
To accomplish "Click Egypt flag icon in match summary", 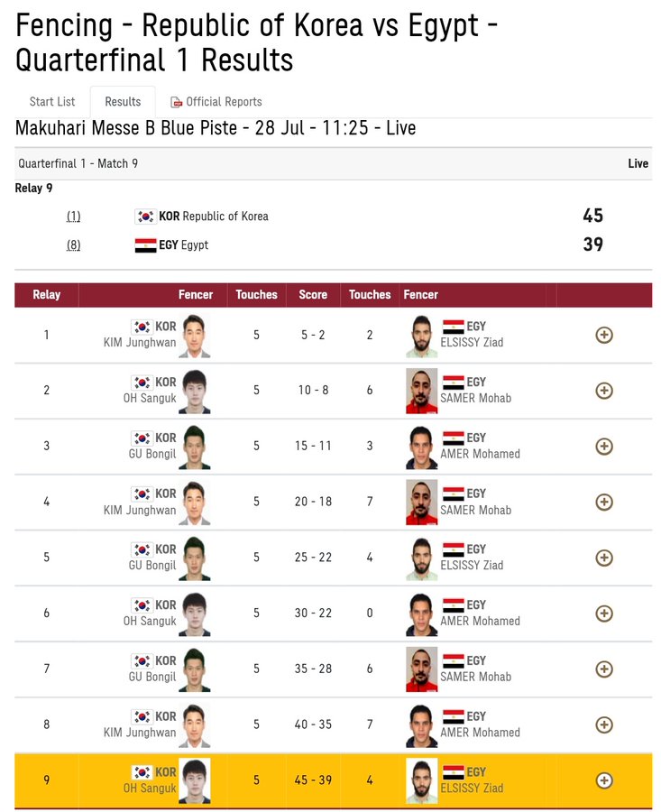I will coord(145,245).
